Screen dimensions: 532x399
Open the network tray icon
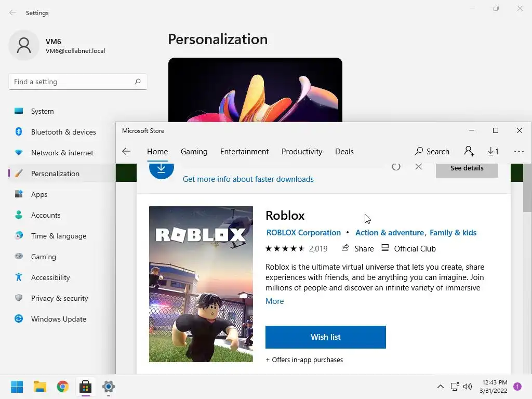pos(455,387)
